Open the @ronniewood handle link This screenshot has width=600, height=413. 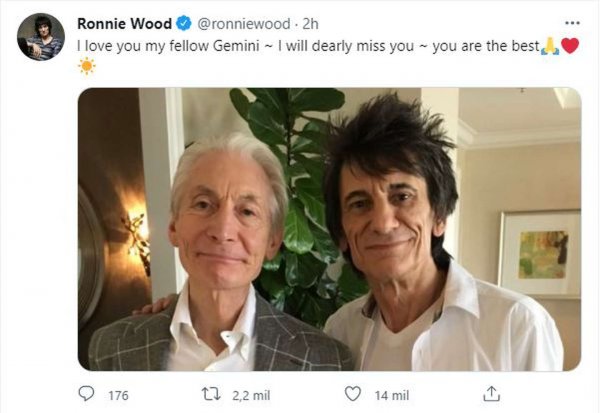[x=244, y=24]
